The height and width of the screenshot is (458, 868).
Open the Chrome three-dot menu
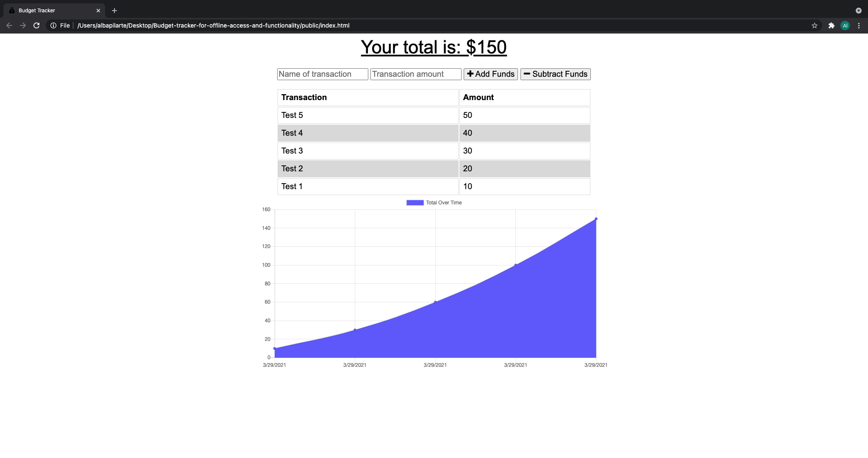(x=859, y=25)
